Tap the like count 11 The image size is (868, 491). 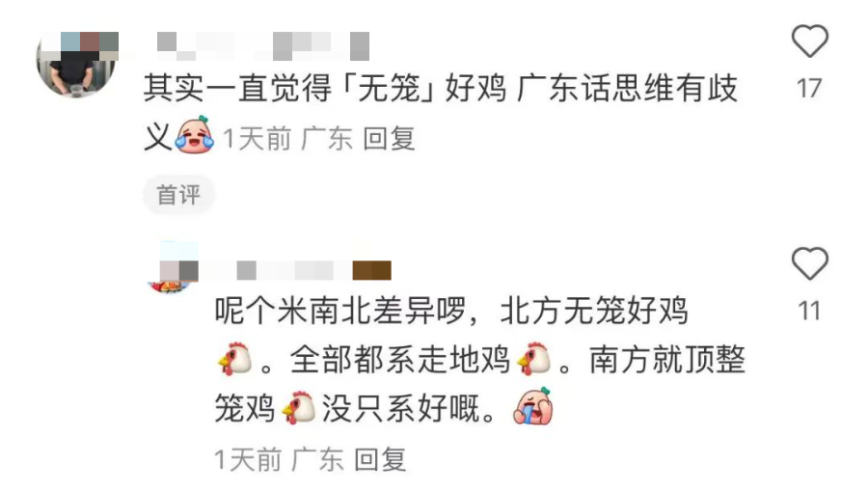point(809,311)
